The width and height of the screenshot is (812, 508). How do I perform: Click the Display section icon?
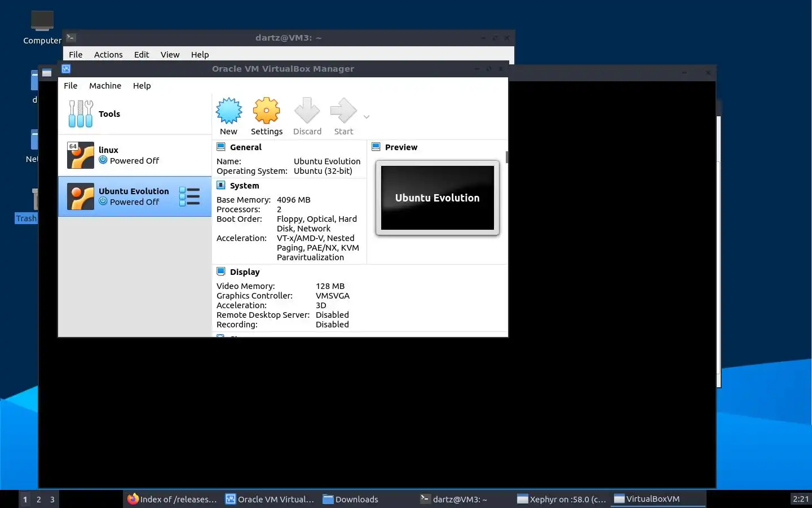click(x=221, y=271)
